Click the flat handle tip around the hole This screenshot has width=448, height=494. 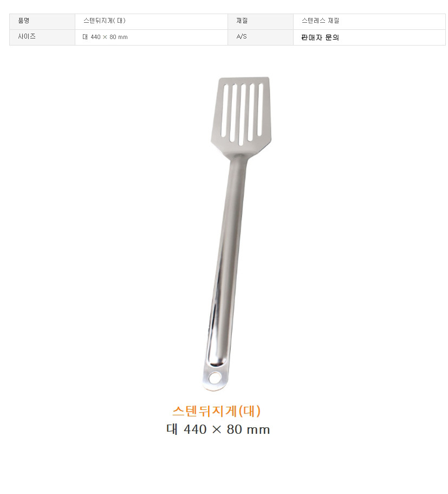[215, 378]
